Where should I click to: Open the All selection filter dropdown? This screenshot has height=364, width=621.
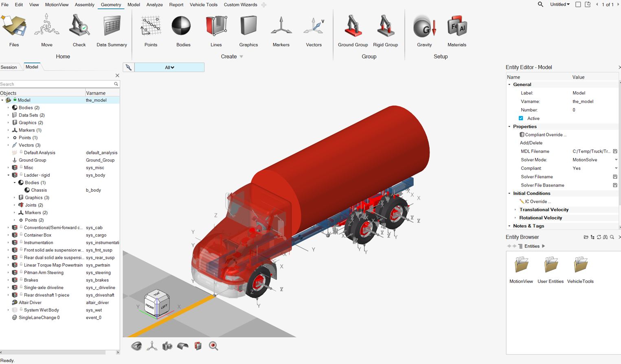(169, 67)
